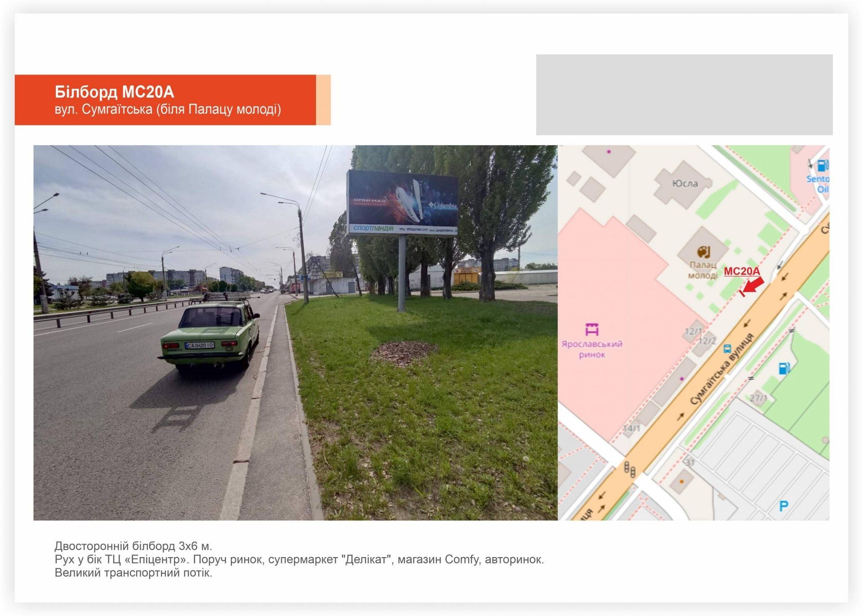863x616 pixels.
Task: Click the blue parking P icon
Action: coord(783,506)
